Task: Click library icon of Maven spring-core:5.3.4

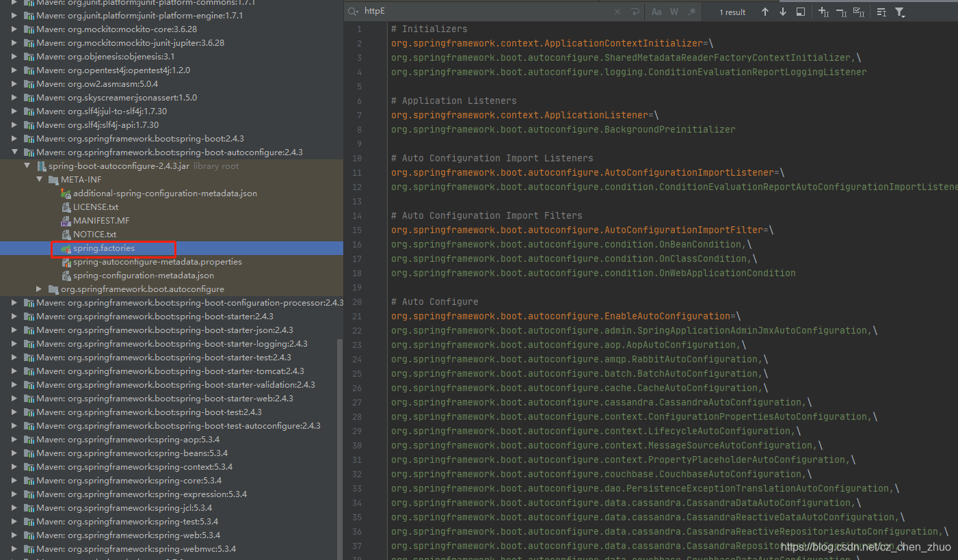Action: [x=29, y=481]
